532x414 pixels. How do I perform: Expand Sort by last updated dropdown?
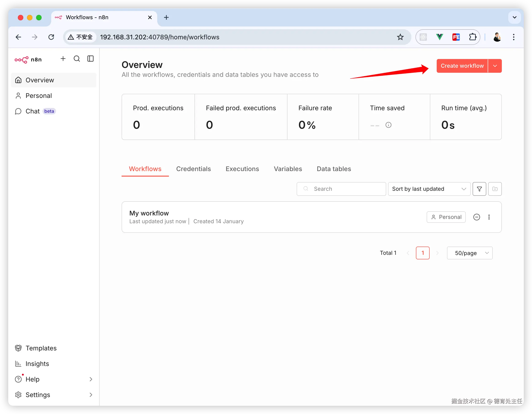click(429, 189)
